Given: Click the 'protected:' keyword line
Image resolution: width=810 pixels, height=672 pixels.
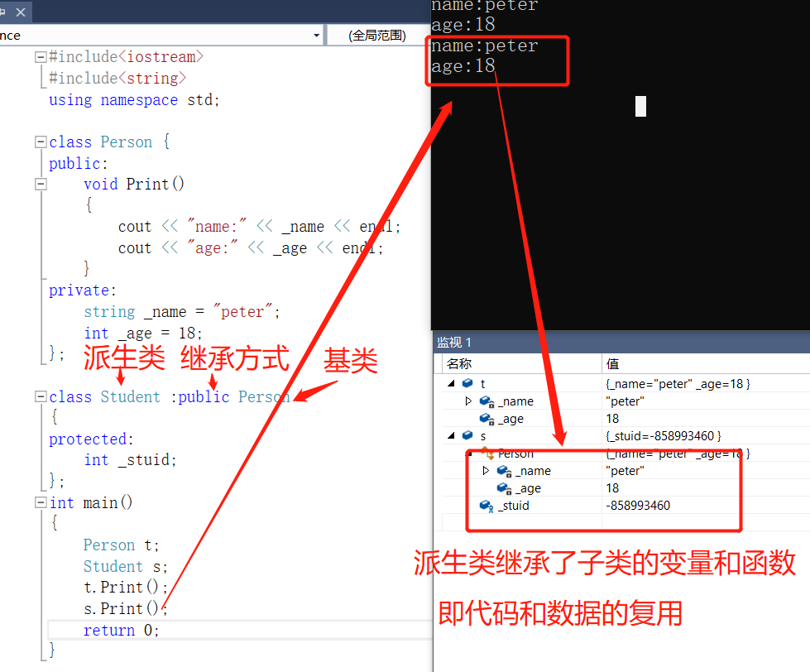Looking at the screenshot, I should click(x=92, y=439).
